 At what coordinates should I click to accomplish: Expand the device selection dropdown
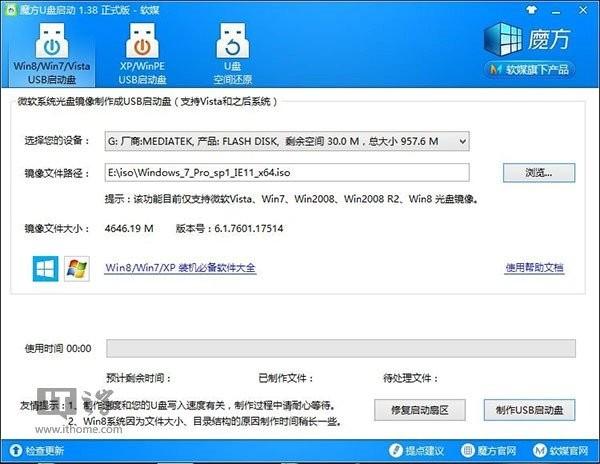(462, 141)
